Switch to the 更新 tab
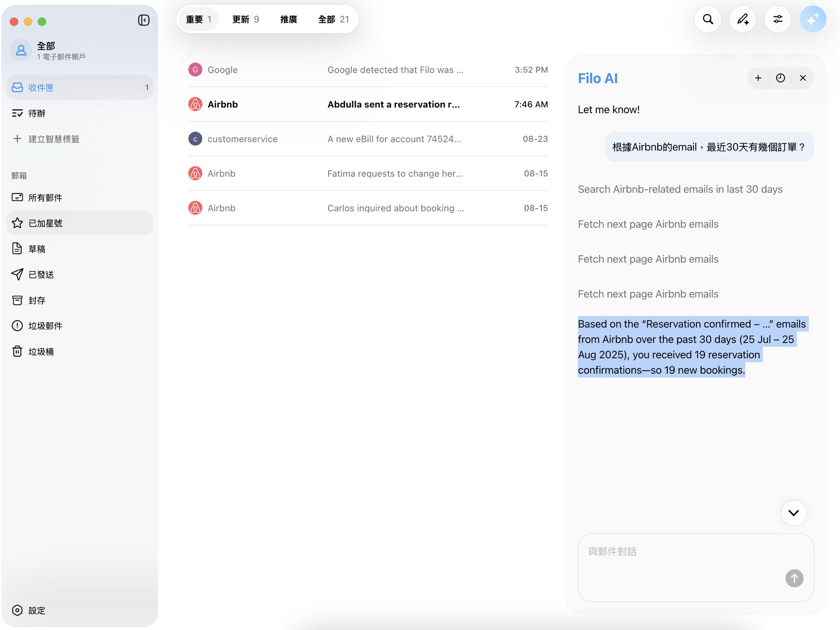The width and height of the screenshot is (840, 630). click(x=245, y=19)
